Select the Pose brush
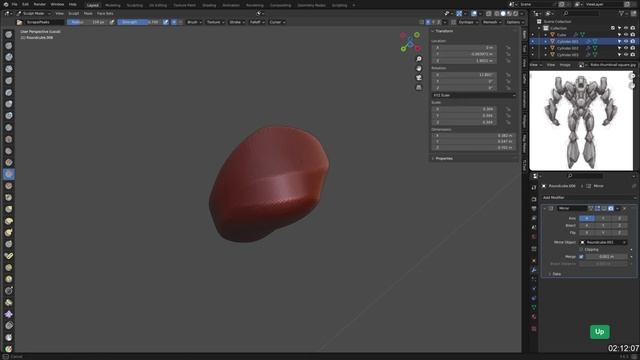 click(x=9, y=256)
